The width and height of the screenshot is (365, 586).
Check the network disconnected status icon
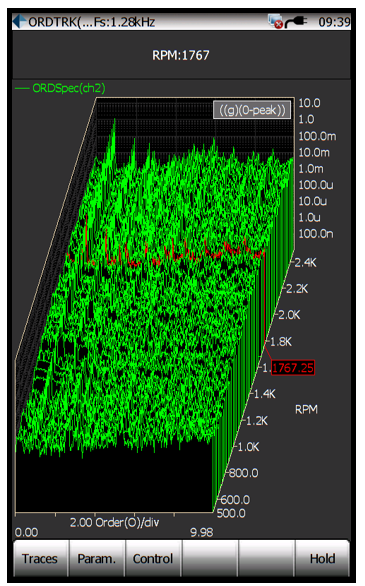click(275, 21)
